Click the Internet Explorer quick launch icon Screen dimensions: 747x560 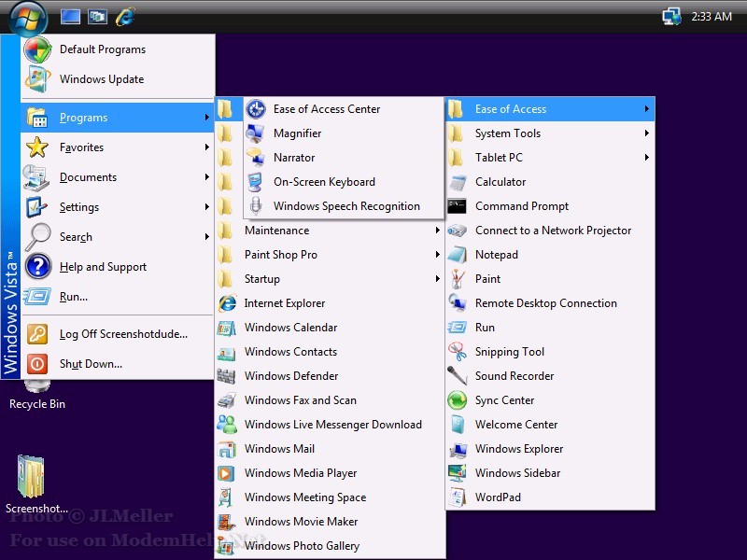tap(124, 16)
